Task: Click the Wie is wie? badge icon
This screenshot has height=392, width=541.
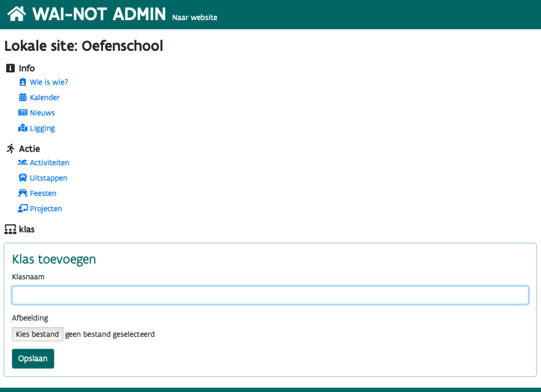Action: pyautogui.click(x=23, y=82)
